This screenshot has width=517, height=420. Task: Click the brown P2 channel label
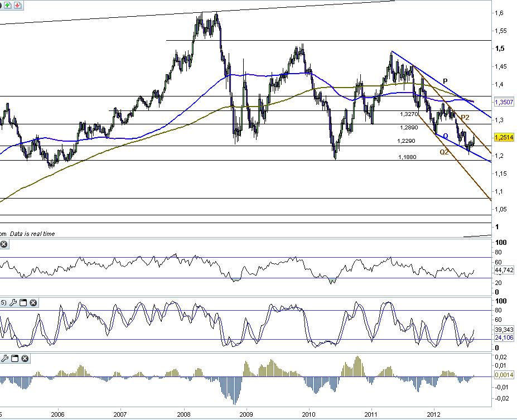(465, 117)
